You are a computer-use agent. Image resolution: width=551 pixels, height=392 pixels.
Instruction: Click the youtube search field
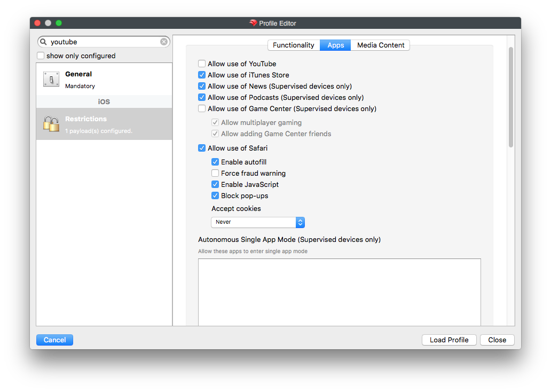coord(104,42)
